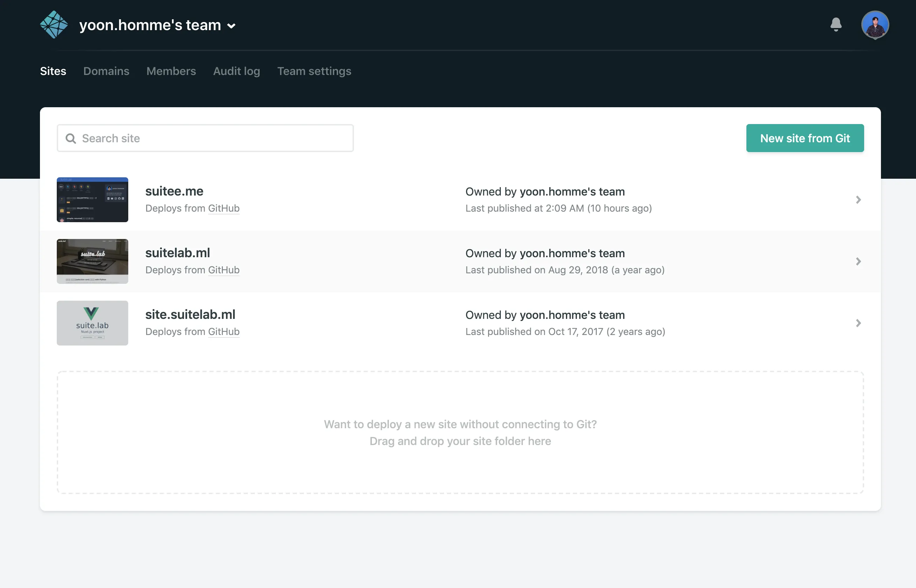Viewport: 916px width, 588px height.
Task: Click GitHub link under suitee.me
Action: [x=224, y=208]
